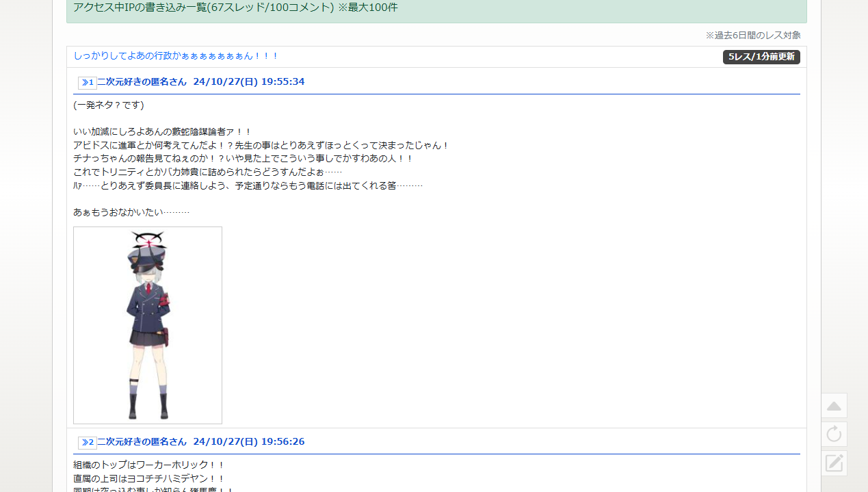The image size is (868, 492).
Task: Click the line (一発ネタ？です)
Action: pyautogui.click(x=109, y=105)
